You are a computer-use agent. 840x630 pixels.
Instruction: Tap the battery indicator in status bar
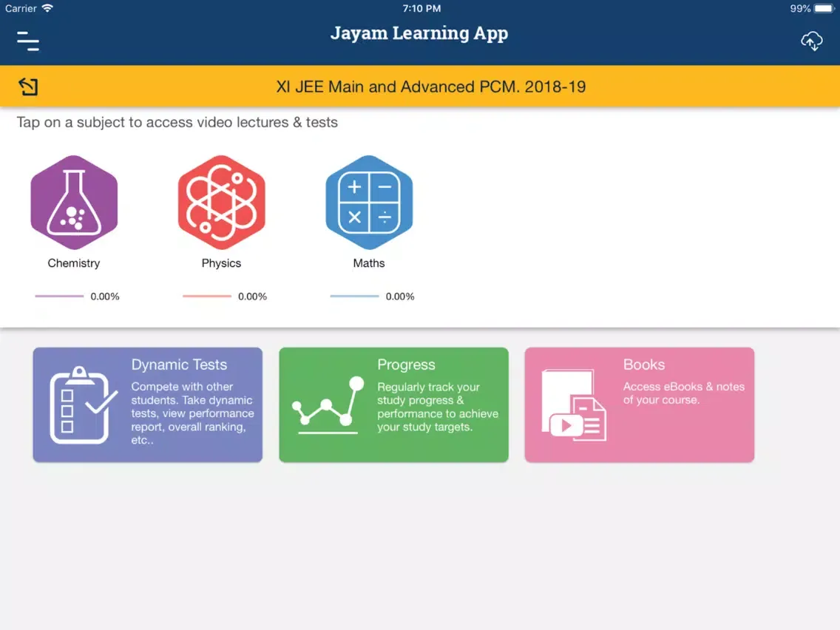(823, 8)
